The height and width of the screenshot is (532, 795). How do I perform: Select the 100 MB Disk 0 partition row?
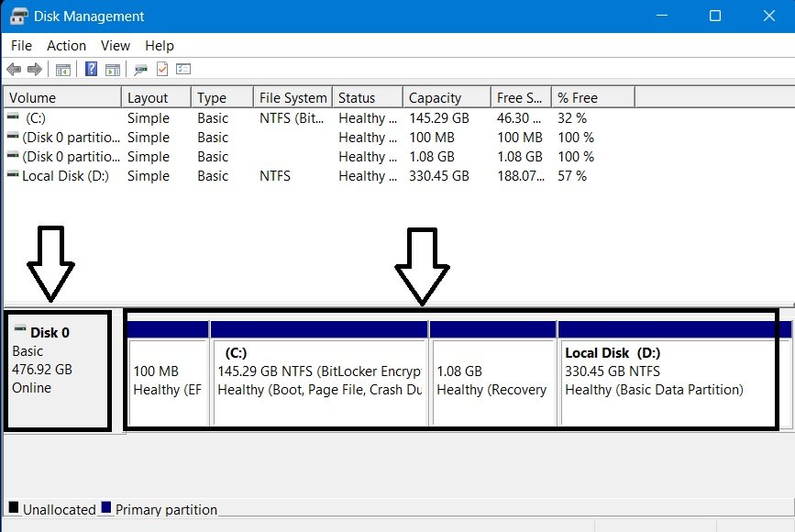[x=319, y=138]
